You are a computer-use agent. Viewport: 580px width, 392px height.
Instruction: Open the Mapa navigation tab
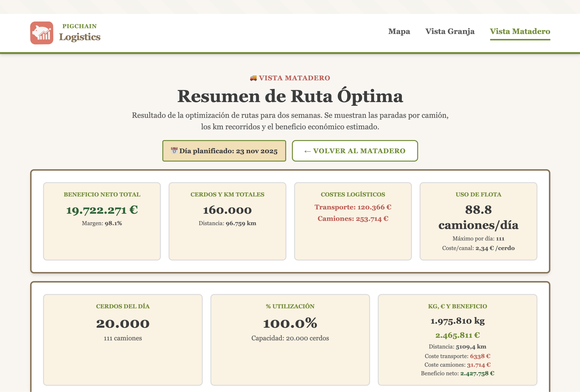coord(399,32)
